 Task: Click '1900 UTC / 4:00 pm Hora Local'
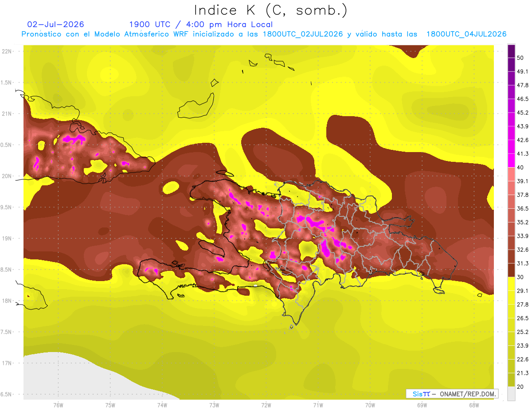coord(201,24)
